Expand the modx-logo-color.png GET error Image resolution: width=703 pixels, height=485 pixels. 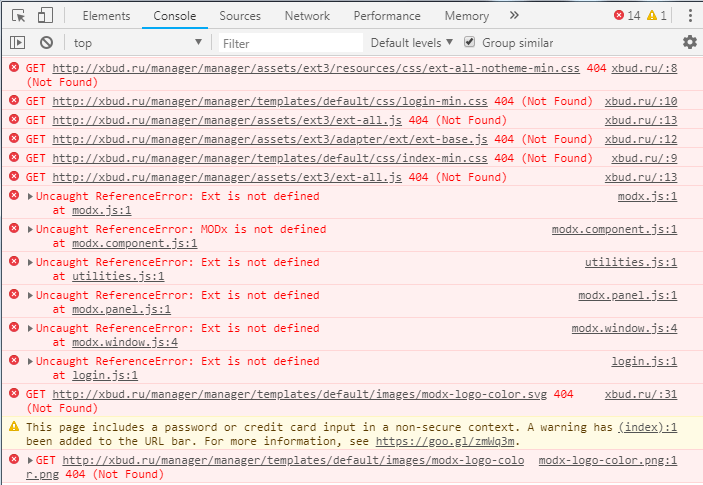click(x=30, y=460)
